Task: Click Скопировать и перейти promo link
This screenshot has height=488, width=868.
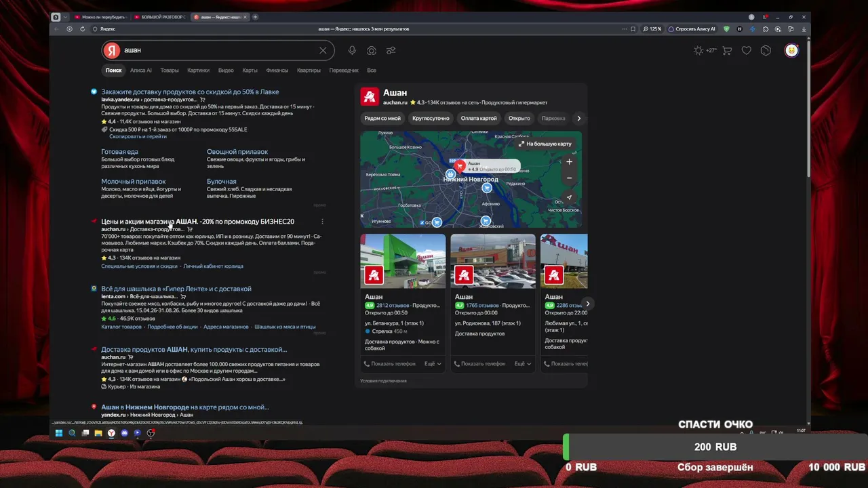Action: click(x=138, y=136)
